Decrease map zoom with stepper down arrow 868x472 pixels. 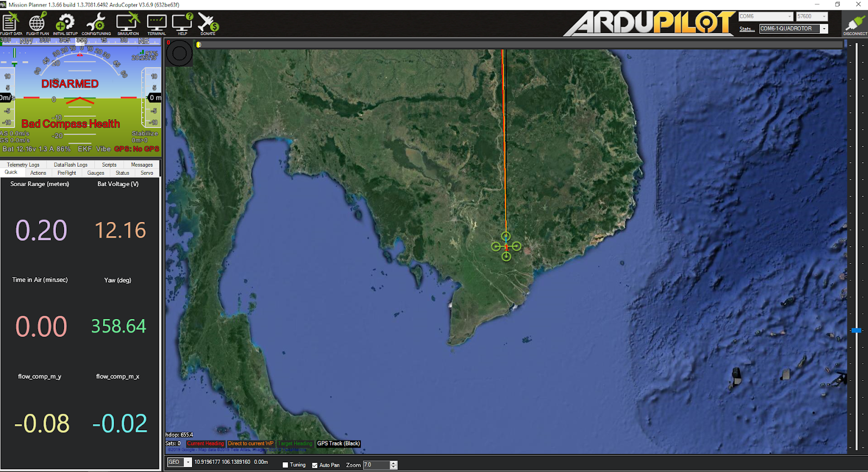pos(394,467)
